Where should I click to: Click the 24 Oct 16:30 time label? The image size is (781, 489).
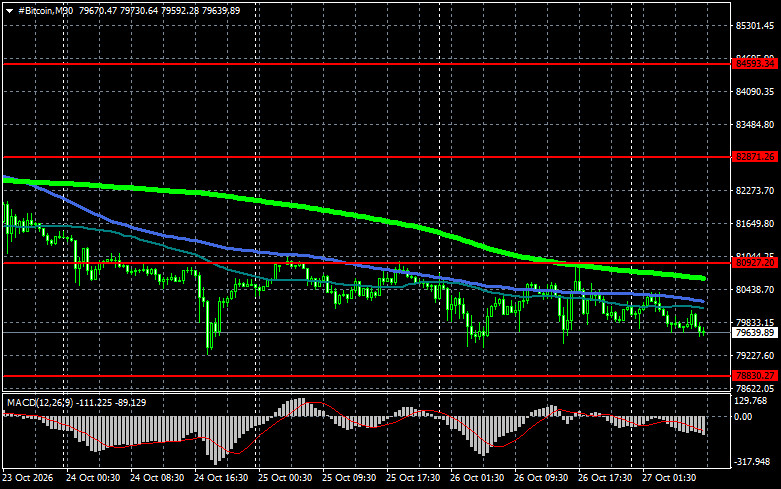pos(221,478)
